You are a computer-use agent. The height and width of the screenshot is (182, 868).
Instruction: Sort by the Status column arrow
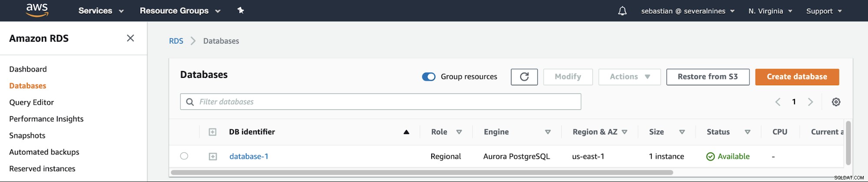[748, 132]
